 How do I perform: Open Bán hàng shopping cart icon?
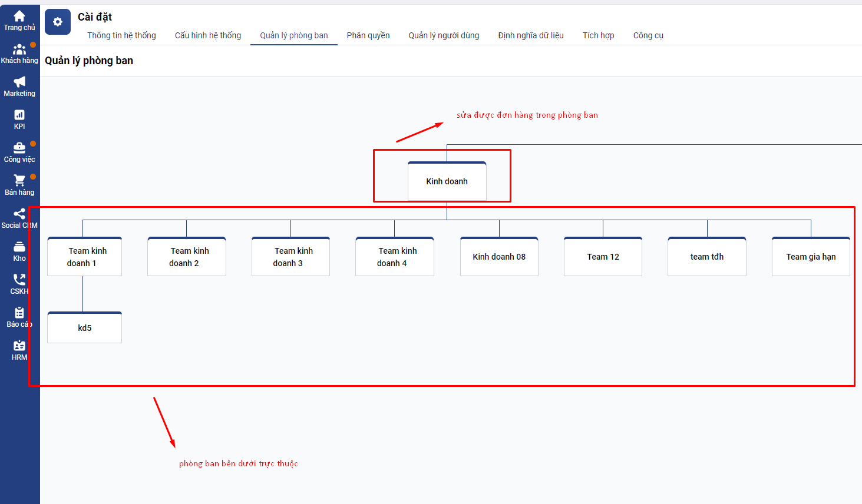[x=19, y=181]
